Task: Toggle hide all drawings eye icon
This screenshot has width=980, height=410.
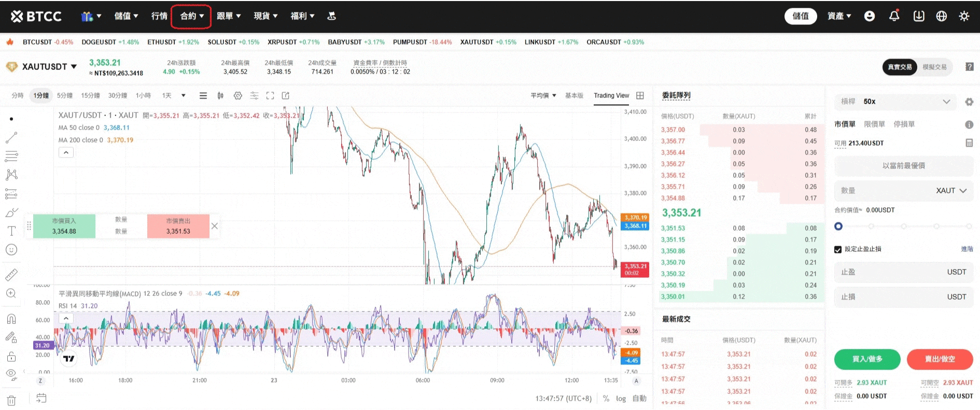Action: click(11, 374)
